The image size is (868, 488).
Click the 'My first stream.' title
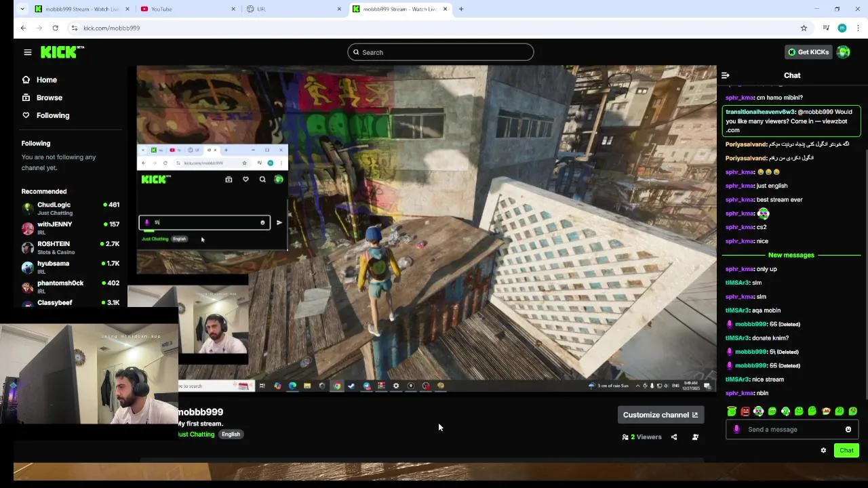point(200,424)
